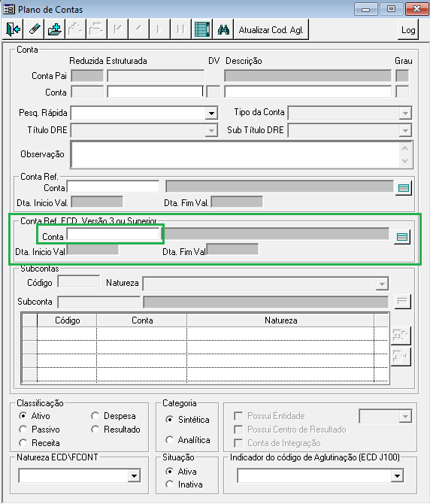This screenshot has width=430, height=504.
Task: Go to next record arrow
Action: point(159,29)
